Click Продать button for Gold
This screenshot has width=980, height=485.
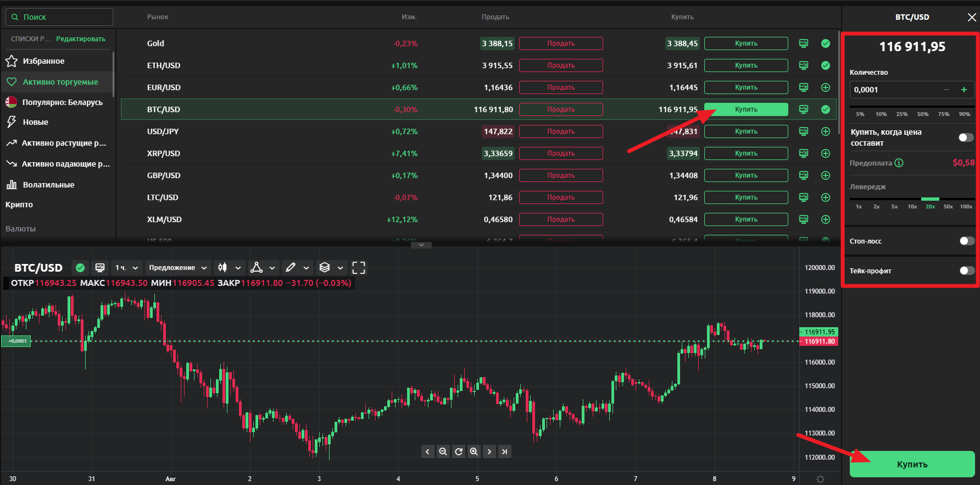coord(561,43)
